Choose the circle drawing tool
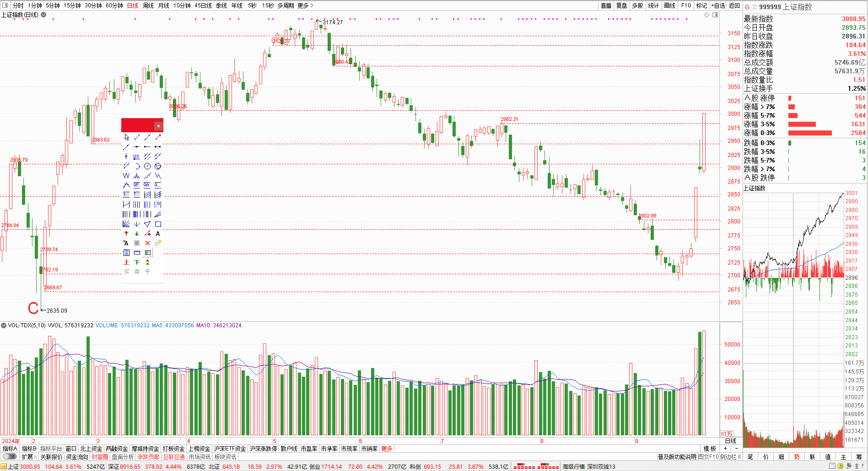 pyautogui.click(x=147, y=166)
